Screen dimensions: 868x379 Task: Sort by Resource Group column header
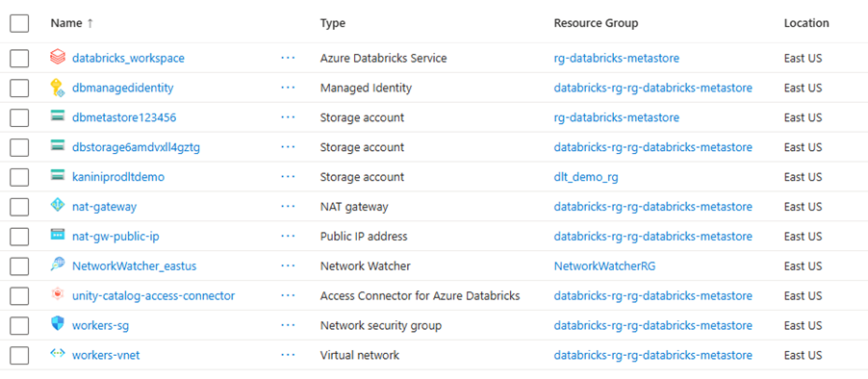click(596, 23)
